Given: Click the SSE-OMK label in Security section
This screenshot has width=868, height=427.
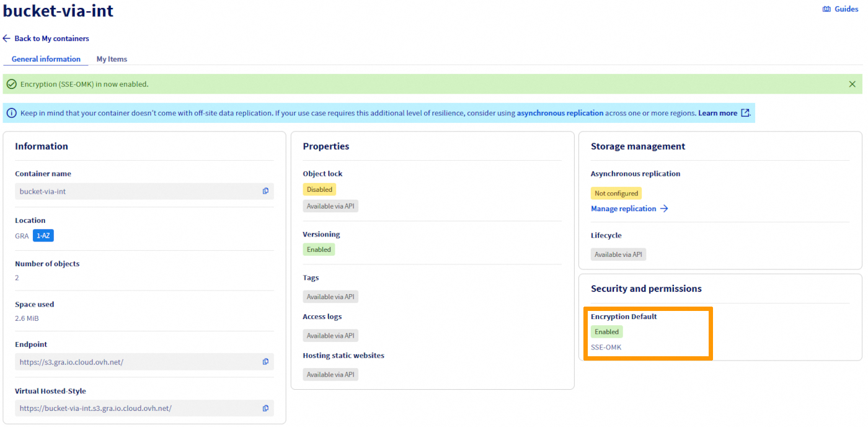Looking at the screenshot, I should [606, 347].
